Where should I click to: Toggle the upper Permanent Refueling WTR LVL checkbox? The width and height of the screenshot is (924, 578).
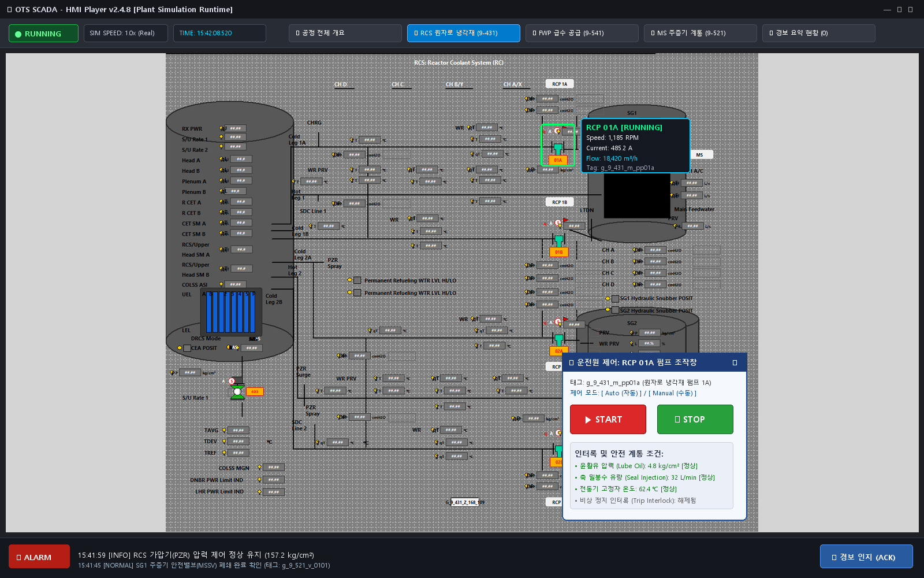click(x=357, y=280)
